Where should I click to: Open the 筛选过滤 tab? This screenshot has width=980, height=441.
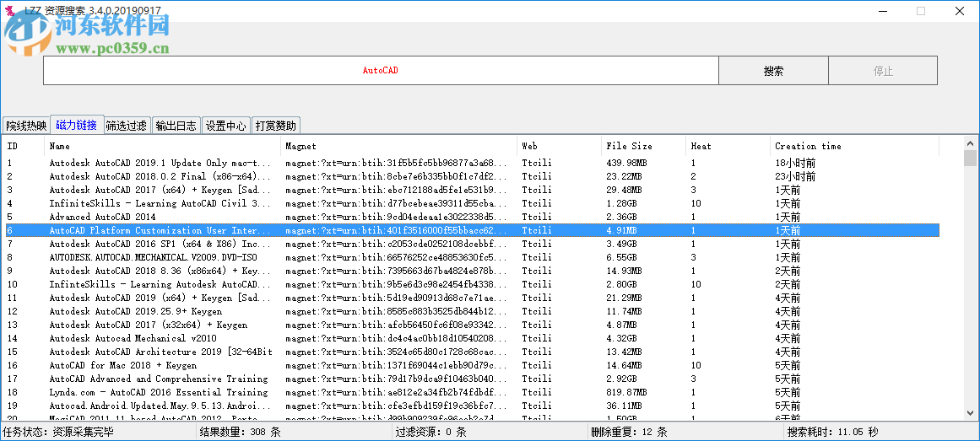127,126
